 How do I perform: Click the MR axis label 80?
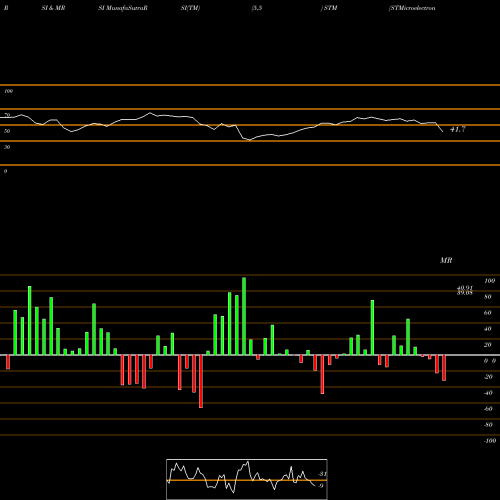pos(488,297)
